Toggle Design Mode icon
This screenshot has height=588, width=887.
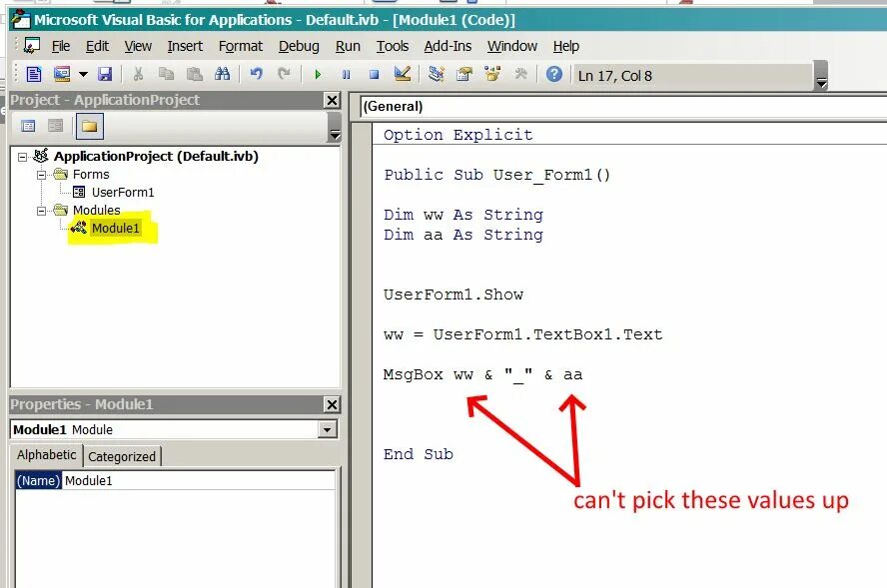[403, 74]
